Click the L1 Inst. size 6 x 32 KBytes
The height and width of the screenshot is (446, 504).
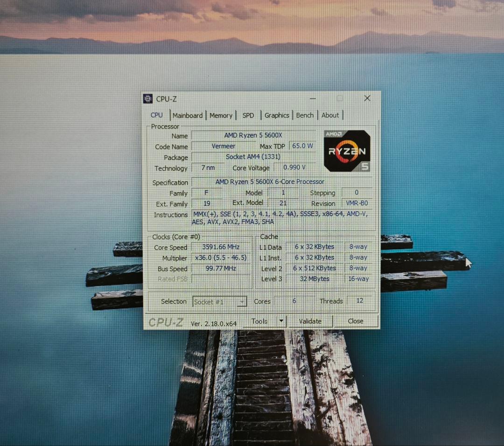pos(315,257)
